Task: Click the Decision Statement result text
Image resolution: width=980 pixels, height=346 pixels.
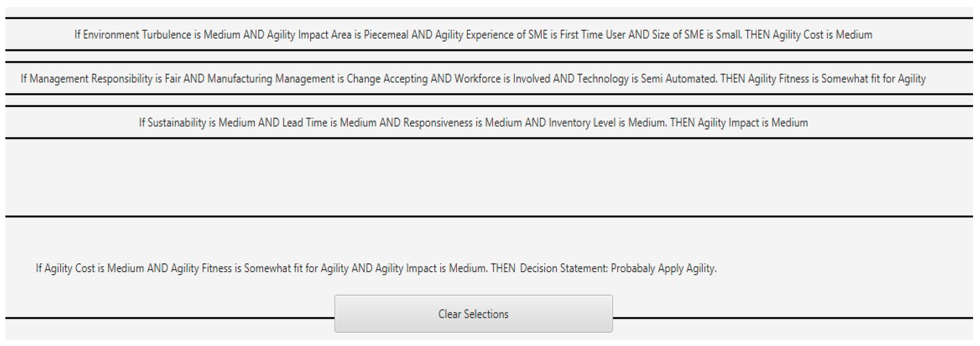Action: pos(376,268)
